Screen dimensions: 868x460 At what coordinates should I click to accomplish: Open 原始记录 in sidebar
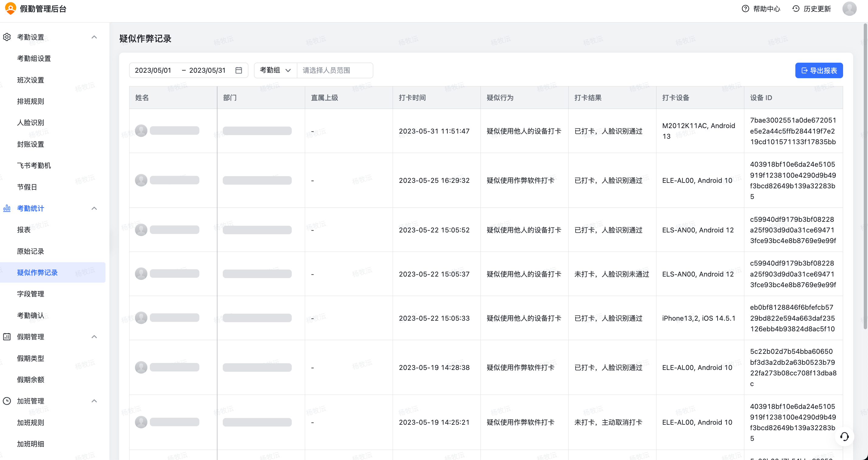(31, 251)
